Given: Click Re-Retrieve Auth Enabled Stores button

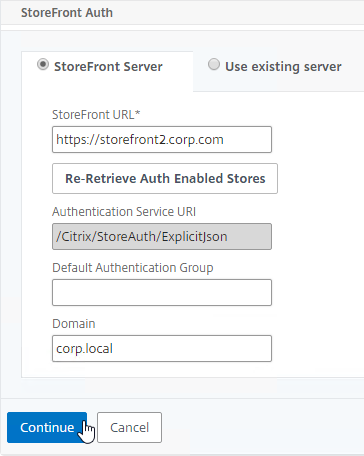Looking at the screenshot, I should click(x=165, y=178).
